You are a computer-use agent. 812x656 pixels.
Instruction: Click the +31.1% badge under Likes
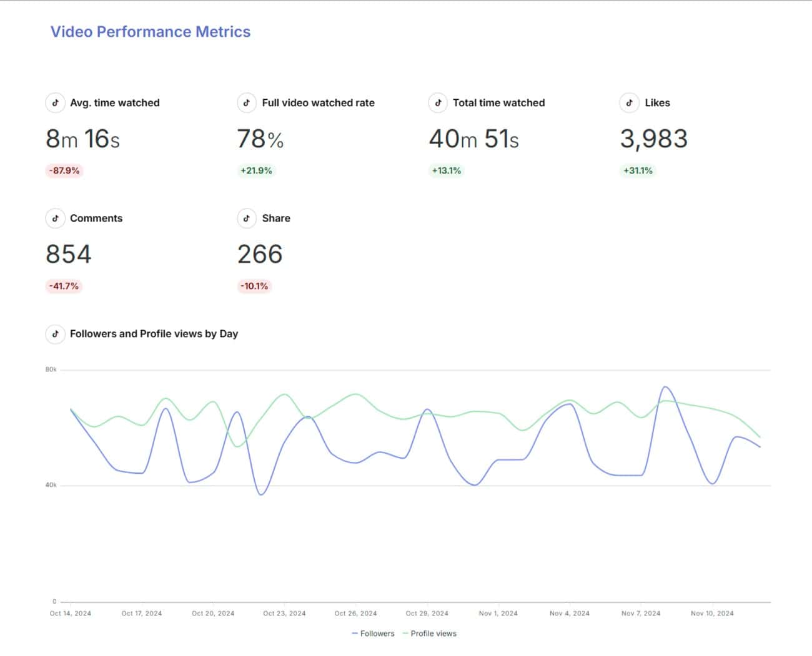637,170
